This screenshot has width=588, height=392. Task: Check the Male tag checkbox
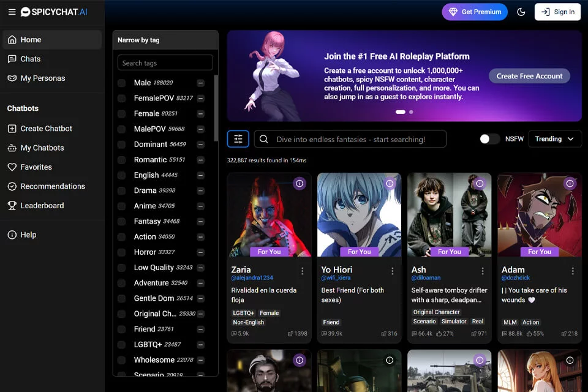coord(121,83)
